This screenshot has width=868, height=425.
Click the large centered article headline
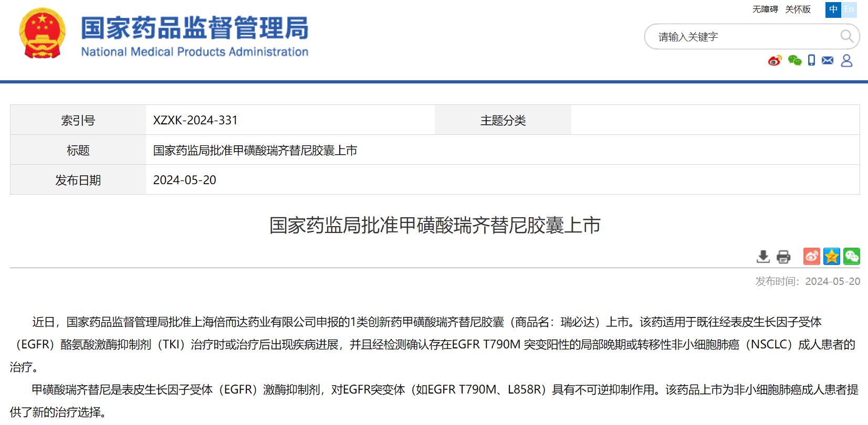[x=435, y=226]
